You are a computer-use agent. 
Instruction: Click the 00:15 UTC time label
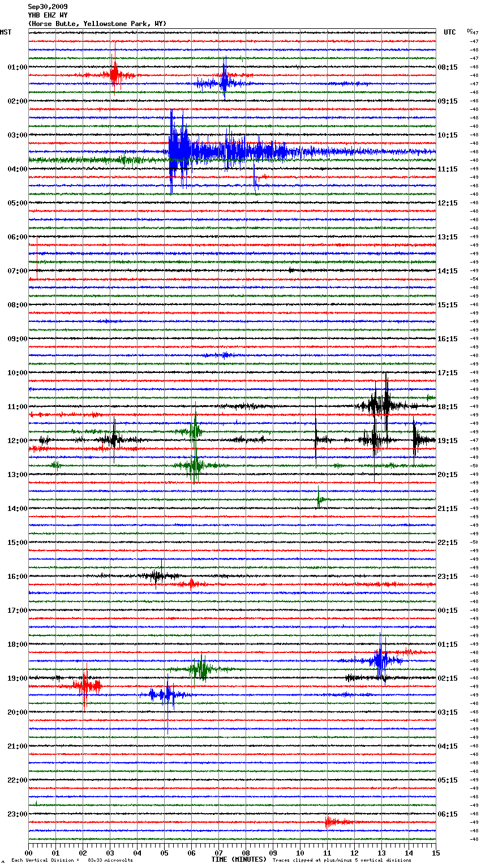pos(448,611)
